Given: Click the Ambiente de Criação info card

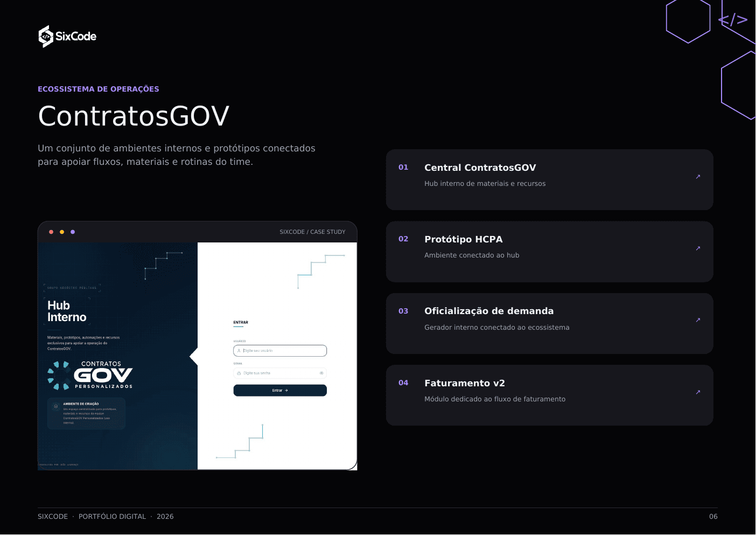Looking at the screenshot, I should [86, 413].
